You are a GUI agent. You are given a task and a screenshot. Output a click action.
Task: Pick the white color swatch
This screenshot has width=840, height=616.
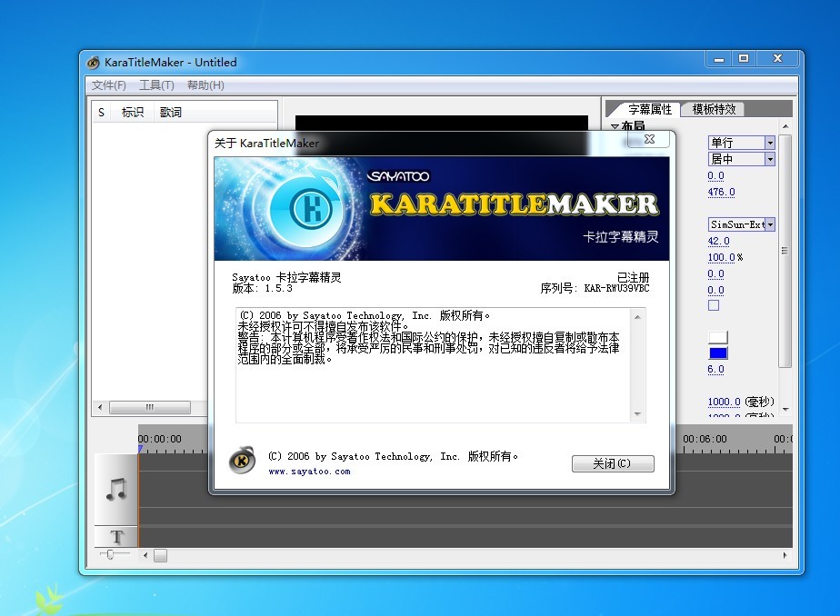tap(718, 337)
